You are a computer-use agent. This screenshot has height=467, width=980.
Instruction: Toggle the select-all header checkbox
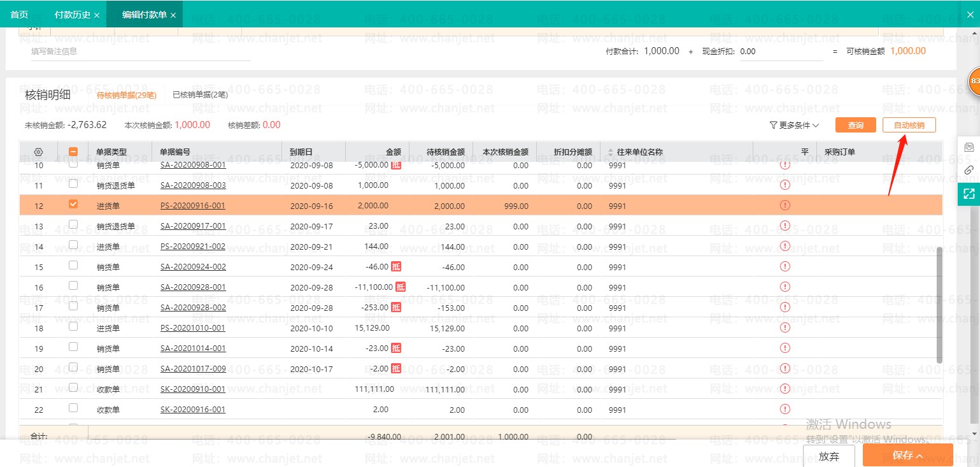[x=73, y=152]
